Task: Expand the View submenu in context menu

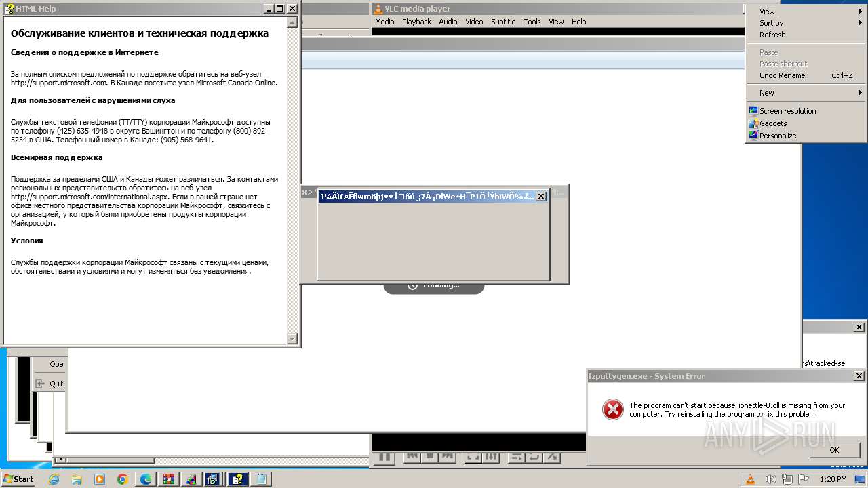Action: pos(806,12)
